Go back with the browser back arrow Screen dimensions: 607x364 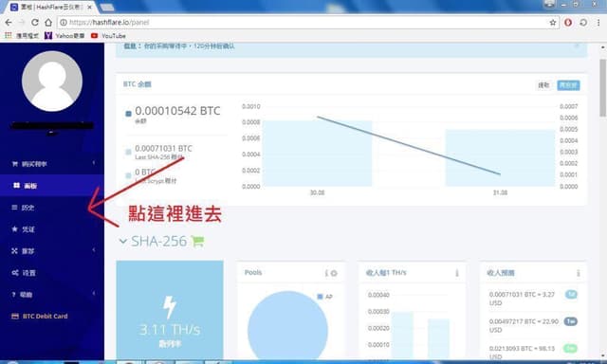pos(9,23)
